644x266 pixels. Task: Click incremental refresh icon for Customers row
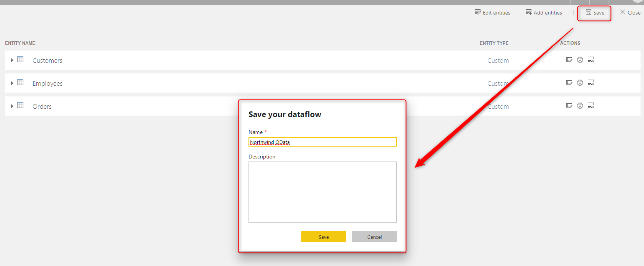point(591,60)
